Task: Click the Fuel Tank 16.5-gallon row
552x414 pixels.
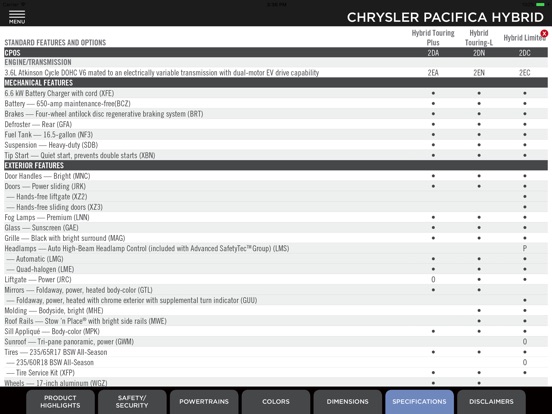Action: pyautogui.click(x=276, y=134)
